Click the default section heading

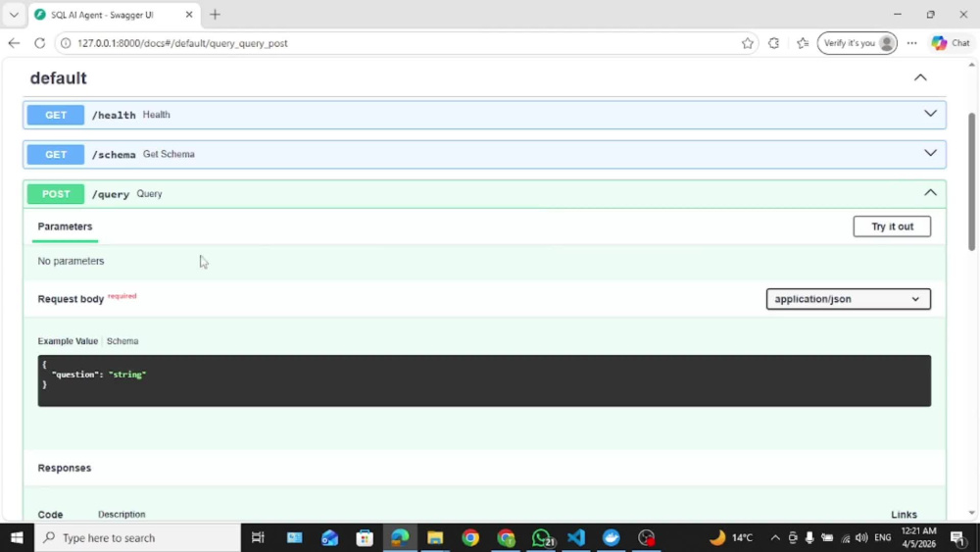58,78
